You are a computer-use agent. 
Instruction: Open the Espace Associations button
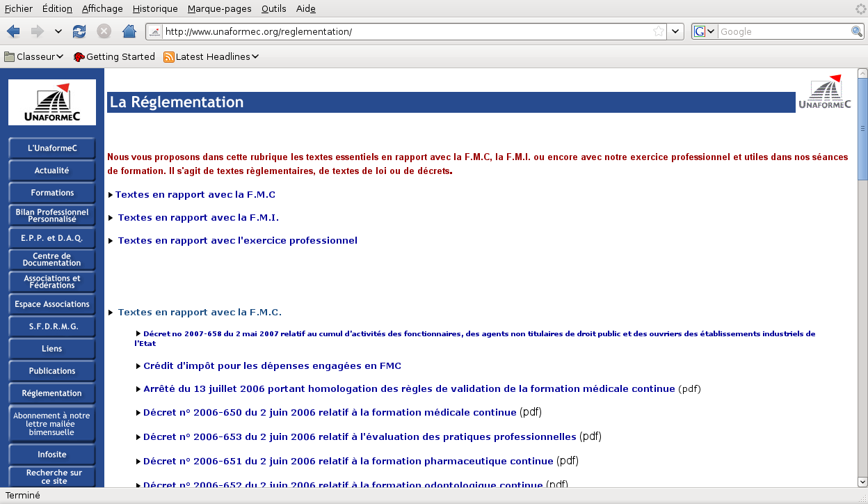click(52, 304)
